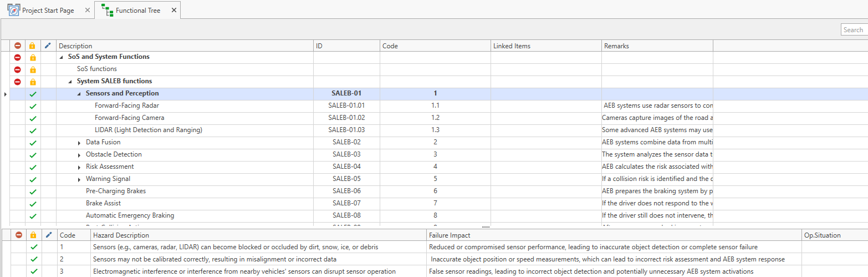Toggle green checkmark for Forward-Facing Radar row

tap(33, 106)
